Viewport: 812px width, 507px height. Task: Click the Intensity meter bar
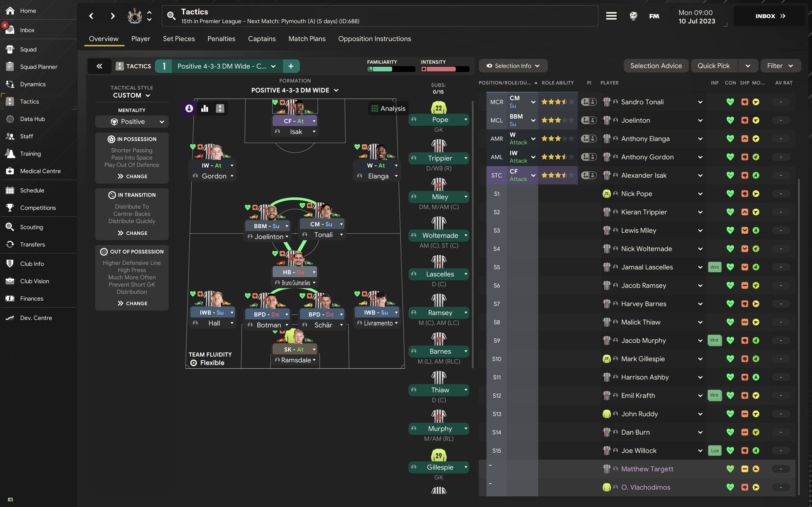tap(445, 70)
